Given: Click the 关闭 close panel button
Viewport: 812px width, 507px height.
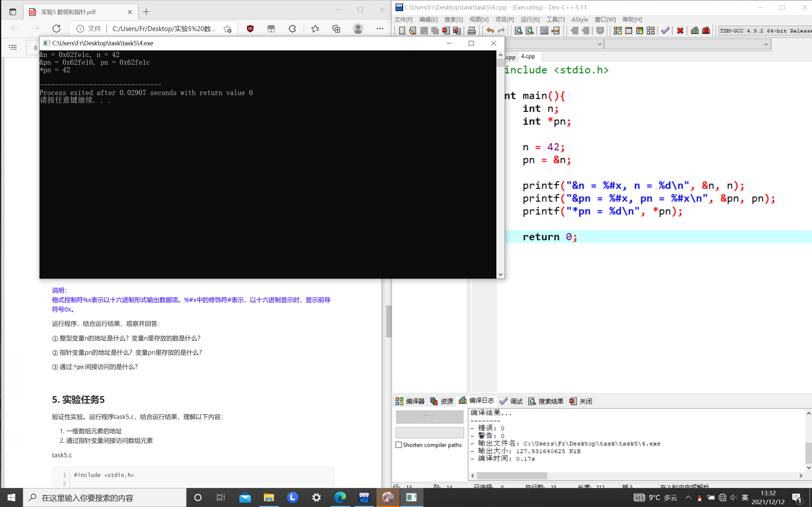Looking at the screenshot, I should click(x=581, y=401).
